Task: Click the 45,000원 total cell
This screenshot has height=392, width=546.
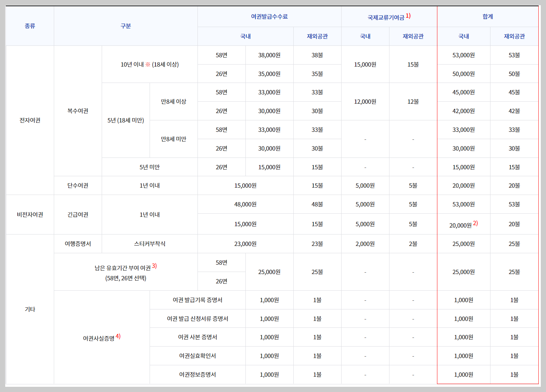Action: pyautogui.click(x=464, y=92)
